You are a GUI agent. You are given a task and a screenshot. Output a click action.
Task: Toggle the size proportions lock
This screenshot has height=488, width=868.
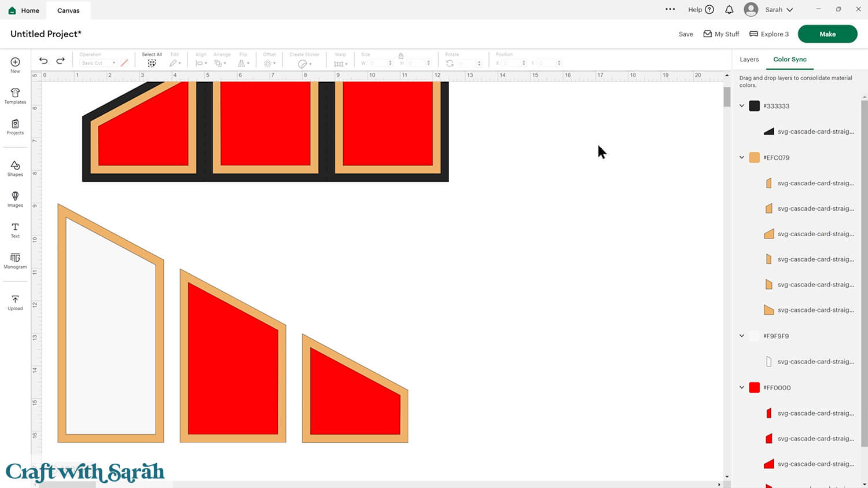pyautogui.click(x=400, y=56)
